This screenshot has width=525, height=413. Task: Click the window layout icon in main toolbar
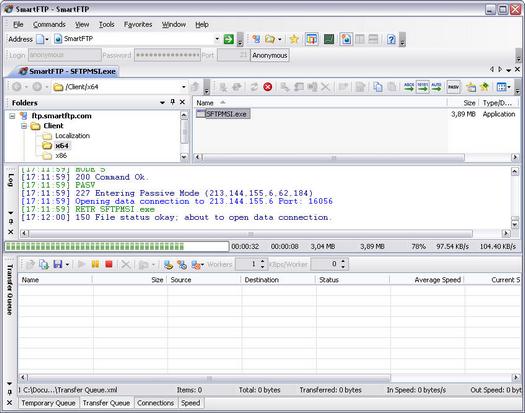click(311, 39)
